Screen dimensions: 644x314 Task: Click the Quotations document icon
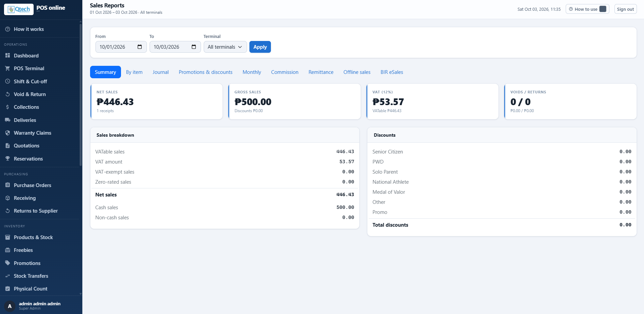pyautogui.click(x=7, y=145)
